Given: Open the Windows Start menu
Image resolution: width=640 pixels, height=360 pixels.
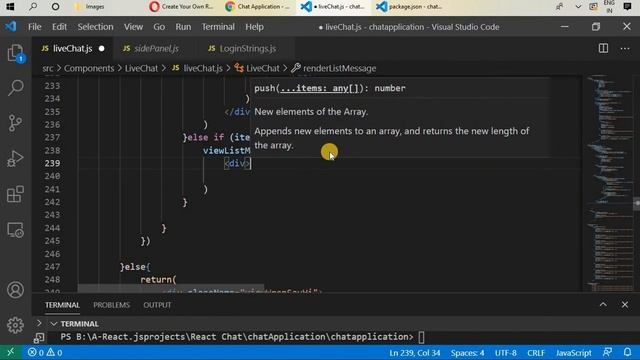Looking at the screenshot, I should 10,7.
